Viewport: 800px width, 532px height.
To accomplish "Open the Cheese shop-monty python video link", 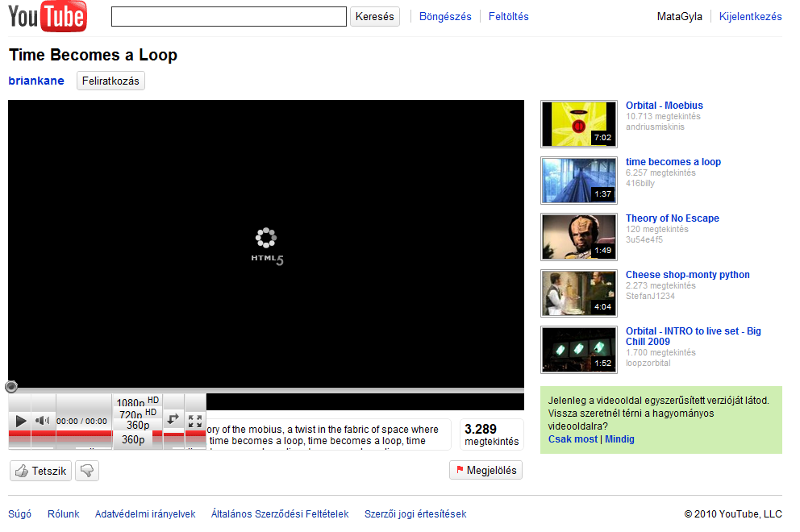I will (x=687, y=275).
